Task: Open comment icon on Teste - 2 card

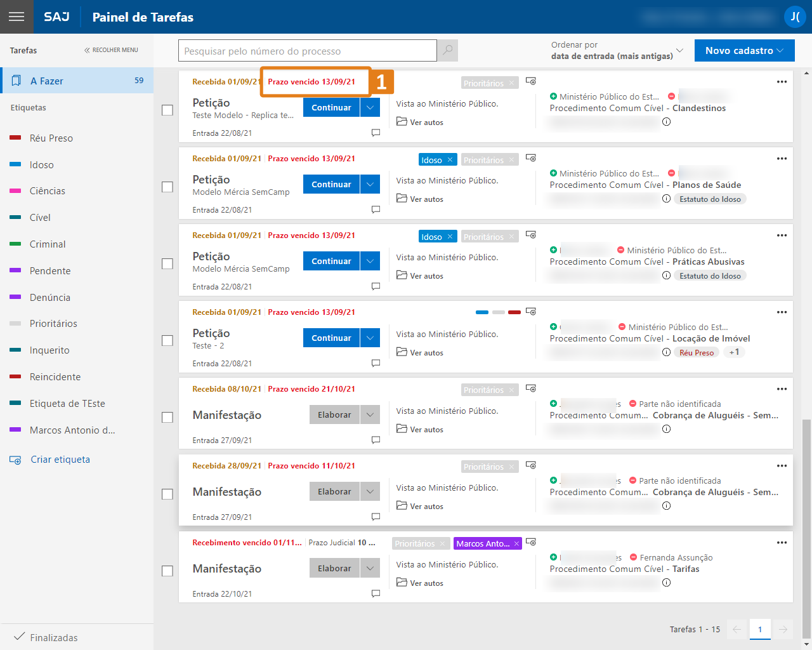Action: coord(376,363)
